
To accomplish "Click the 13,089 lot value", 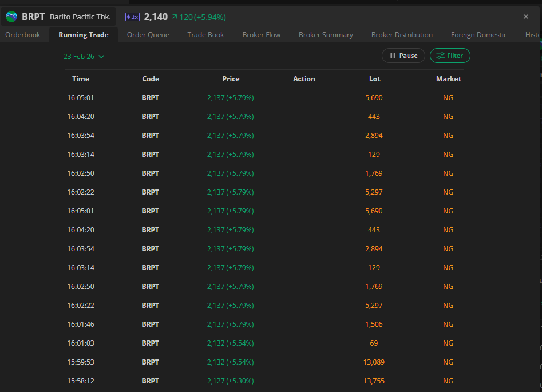I will pyautogui.click(x=374, y=362).
